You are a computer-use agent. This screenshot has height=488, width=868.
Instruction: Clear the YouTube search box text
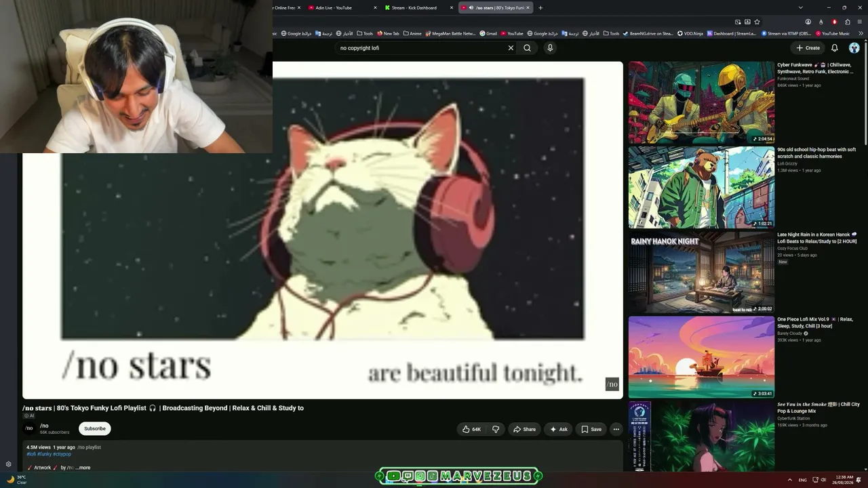[511, 48]
